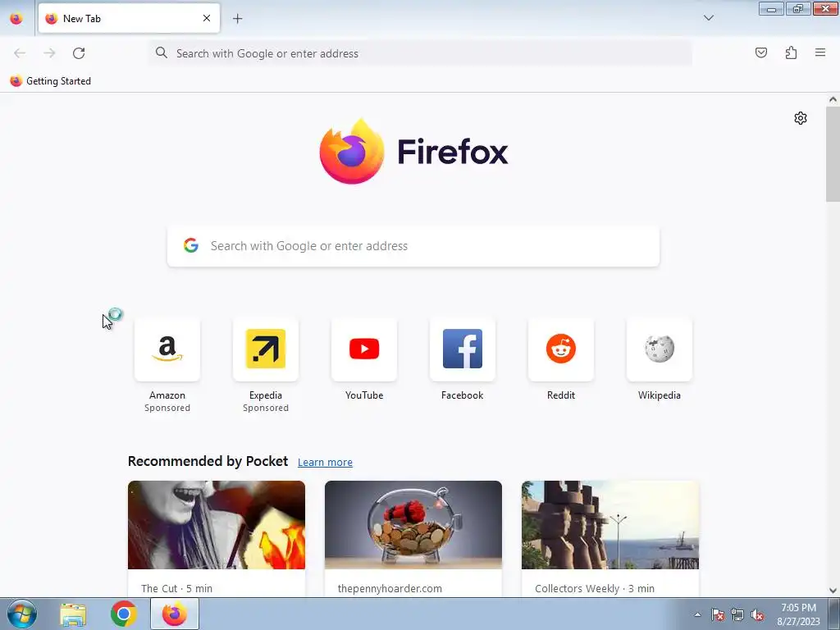Go forward with the forward arrow
This screenshot has height=630, width=840.
point(49,53)
